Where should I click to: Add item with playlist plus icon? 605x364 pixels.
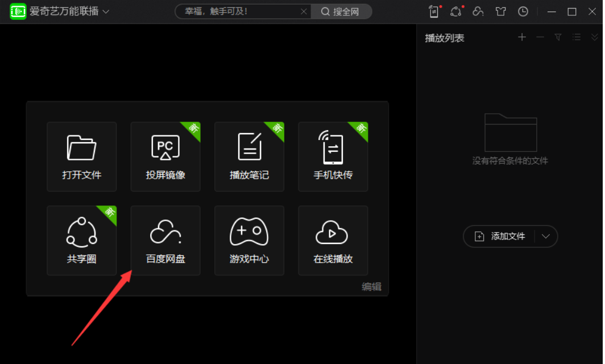(x=521, y=37)
